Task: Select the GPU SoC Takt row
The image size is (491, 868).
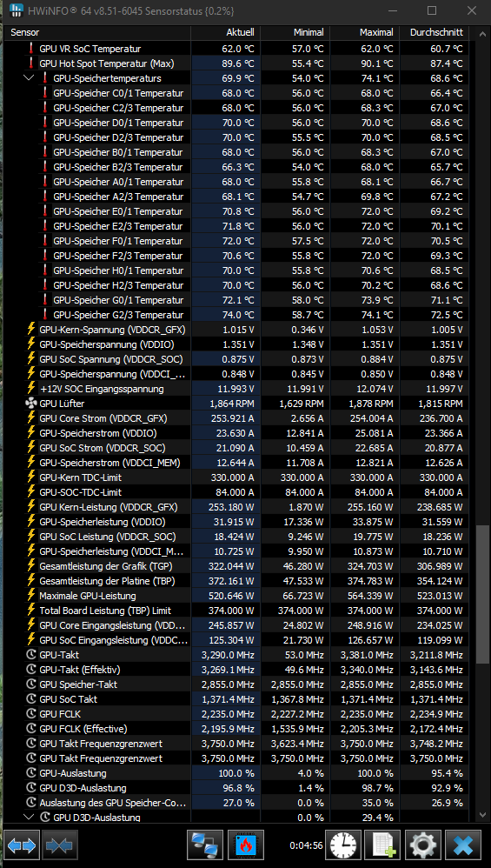Action: [238, 699]
